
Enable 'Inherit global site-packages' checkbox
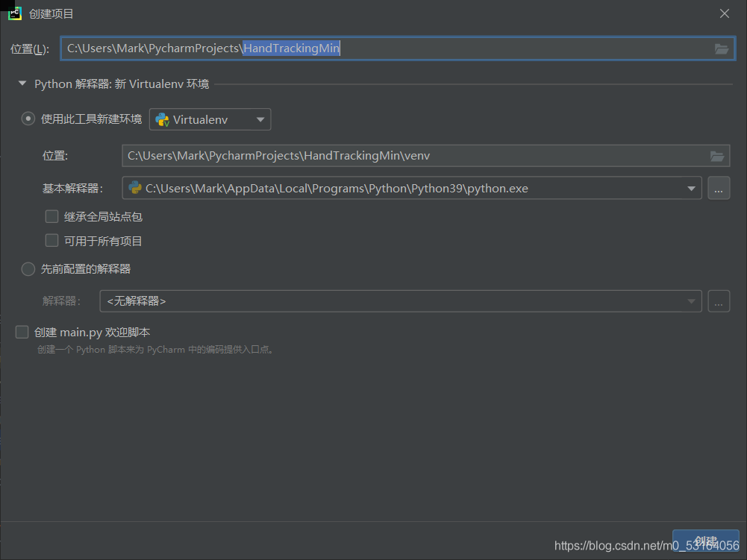click(51, 217)
